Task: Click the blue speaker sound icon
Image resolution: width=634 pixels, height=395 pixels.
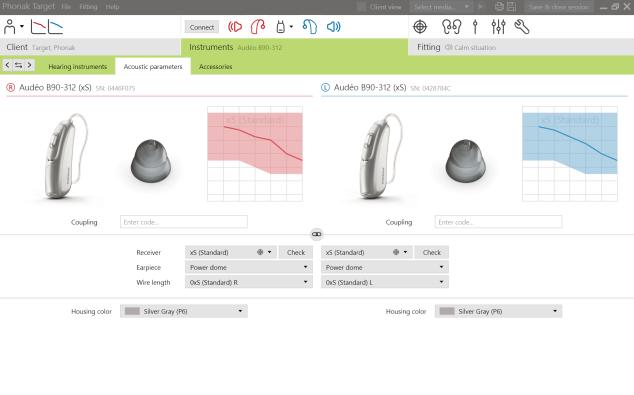Action: point(334,27)
